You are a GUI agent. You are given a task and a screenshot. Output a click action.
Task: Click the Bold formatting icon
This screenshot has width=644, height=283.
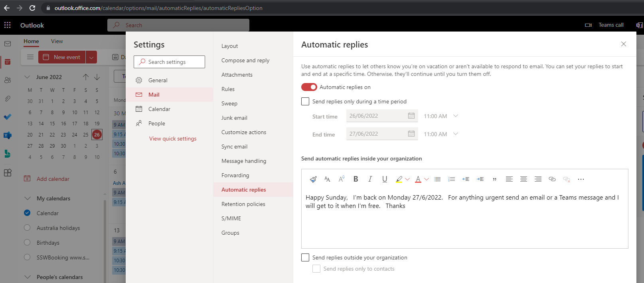pos(356,179)
